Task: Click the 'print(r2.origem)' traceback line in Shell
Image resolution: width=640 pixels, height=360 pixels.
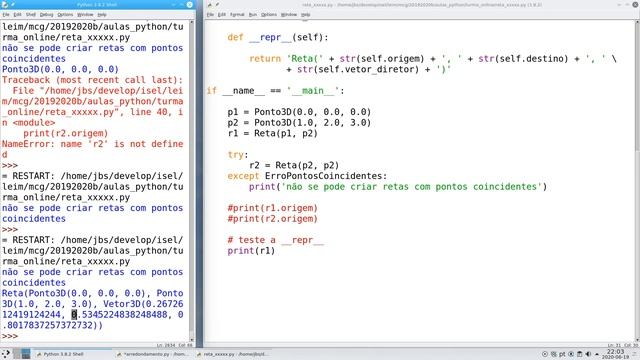Action: [65, 133]
